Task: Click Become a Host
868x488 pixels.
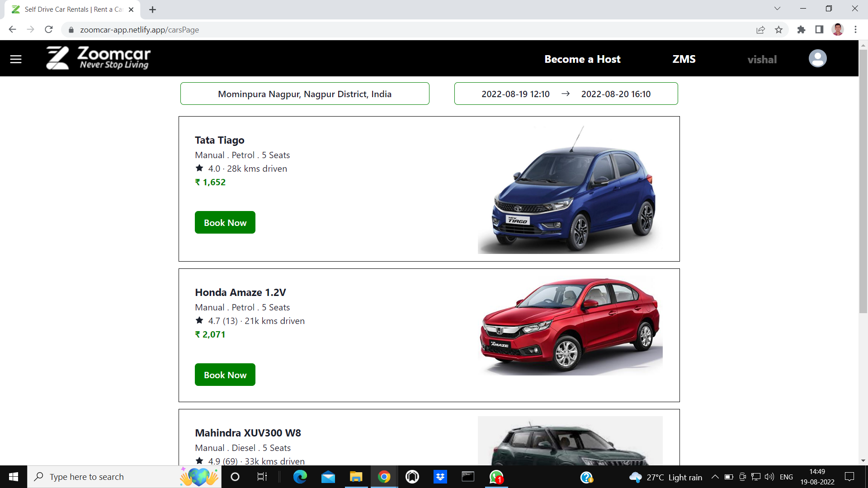Action: [582, 59]
